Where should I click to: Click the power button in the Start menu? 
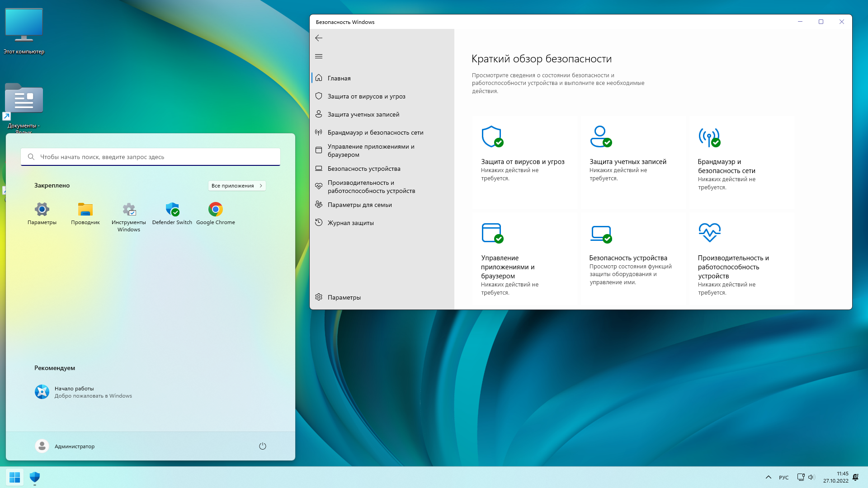click(x=263, y=446)
